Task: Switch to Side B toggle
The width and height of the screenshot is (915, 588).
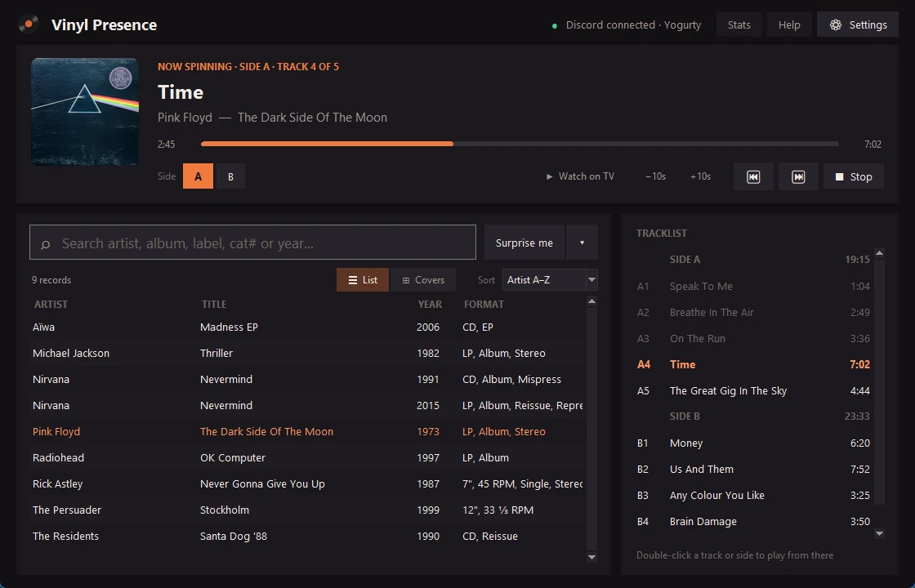Action: (x=230, y=176)
